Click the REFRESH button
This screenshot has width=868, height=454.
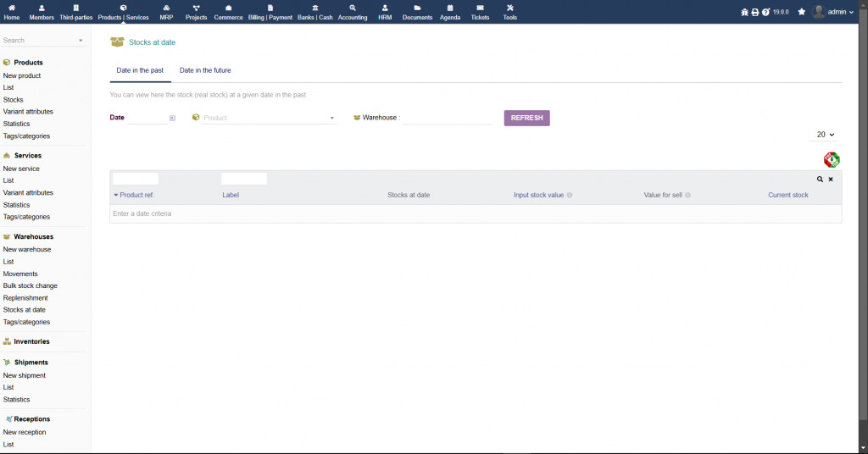(x=526, y=118)
